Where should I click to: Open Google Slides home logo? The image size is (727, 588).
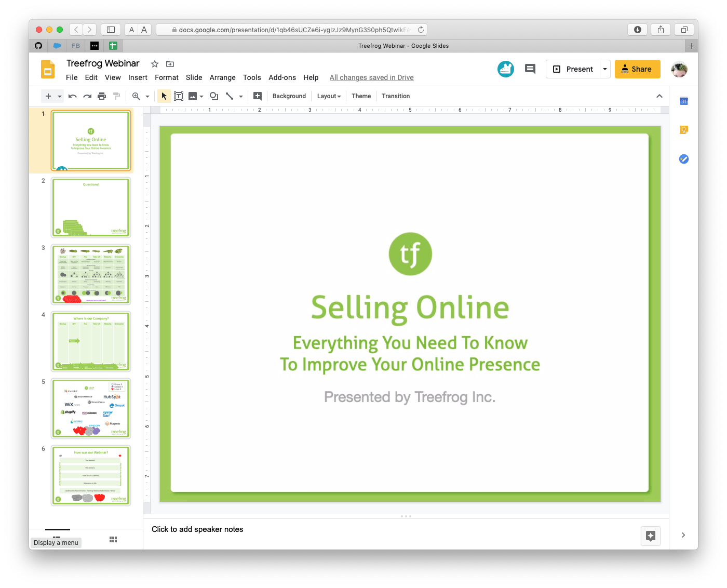click(x=48, y=69)
